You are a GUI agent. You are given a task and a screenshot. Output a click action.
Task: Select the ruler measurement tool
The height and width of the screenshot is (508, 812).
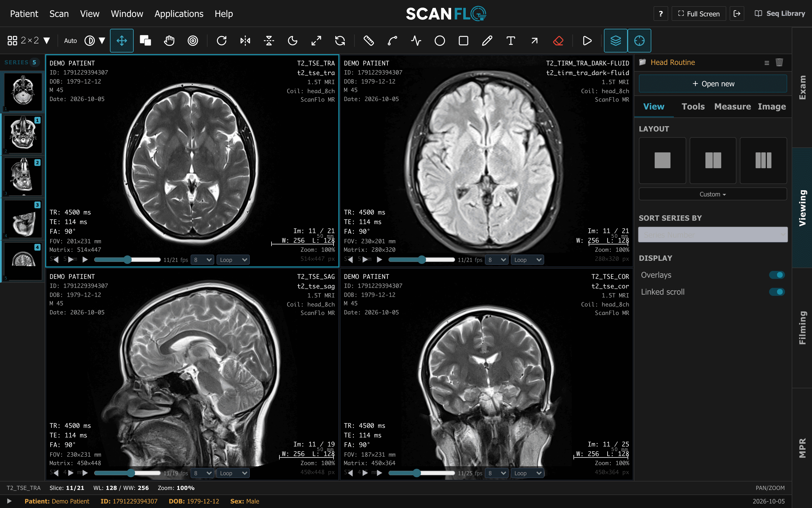coord(369,41)
